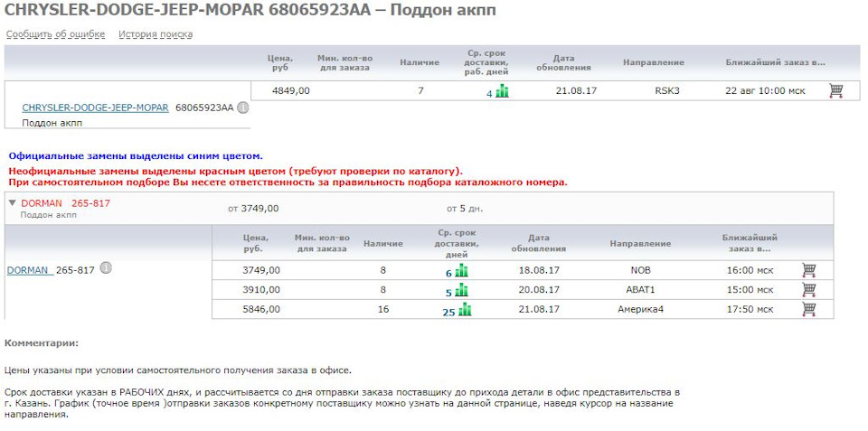Screen dimensions: 868x431
Task: Click the Америка4 direction name
Action: coord(640,310)
